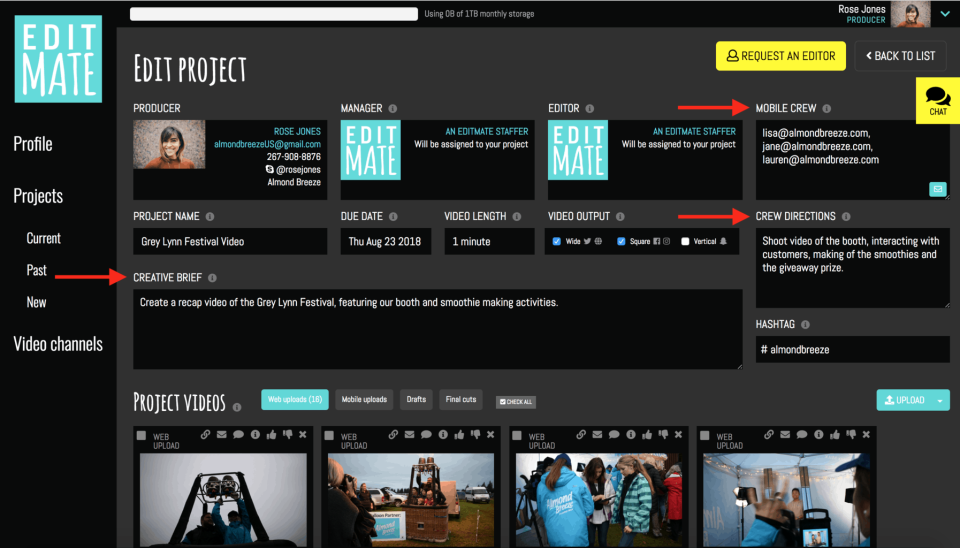Click almondbreezeUS@gmail.com email link

coord(268,145)
